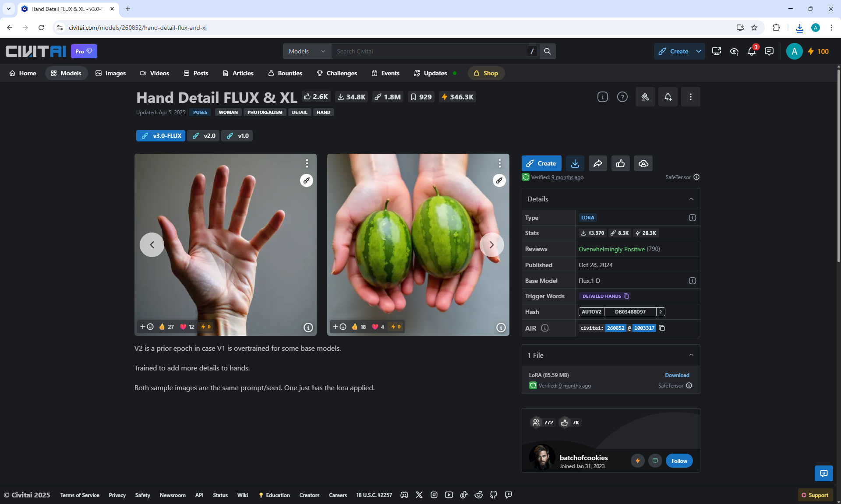This screenshot has width=841, height=504.
Task: Open the notifications bell icon
Action: coord(752,52)
